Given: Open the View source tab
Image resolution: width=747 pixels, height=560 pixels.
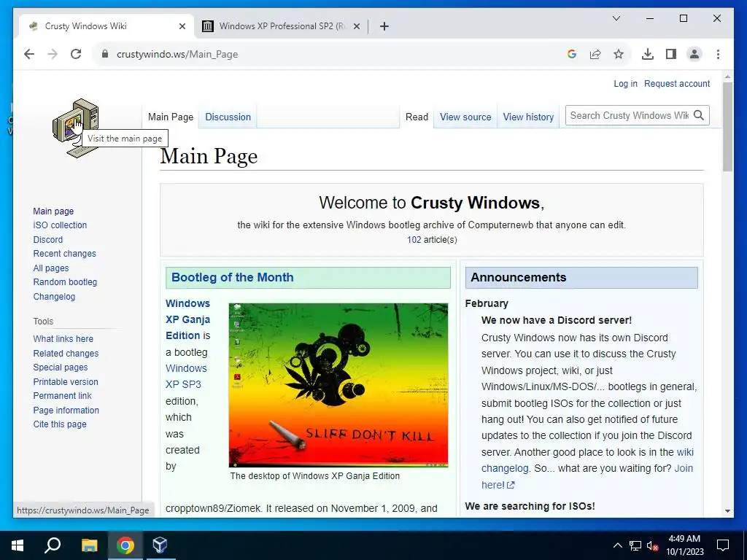Looking at the screenshot, I should (x=465, y=117).
